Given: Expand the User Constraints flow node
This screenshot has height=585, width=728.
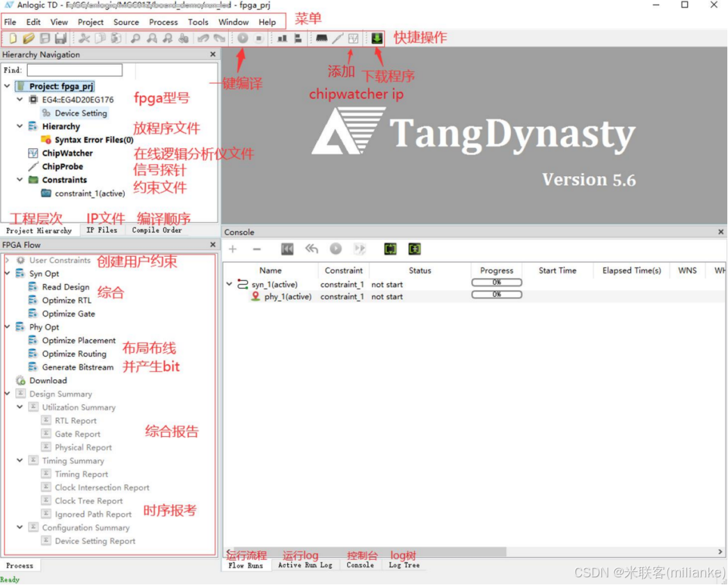Looking at the screenshot, I should coord(7,260).
